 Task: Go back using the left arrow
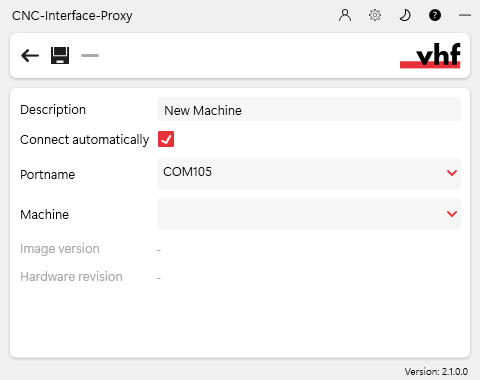pos(30,55)
